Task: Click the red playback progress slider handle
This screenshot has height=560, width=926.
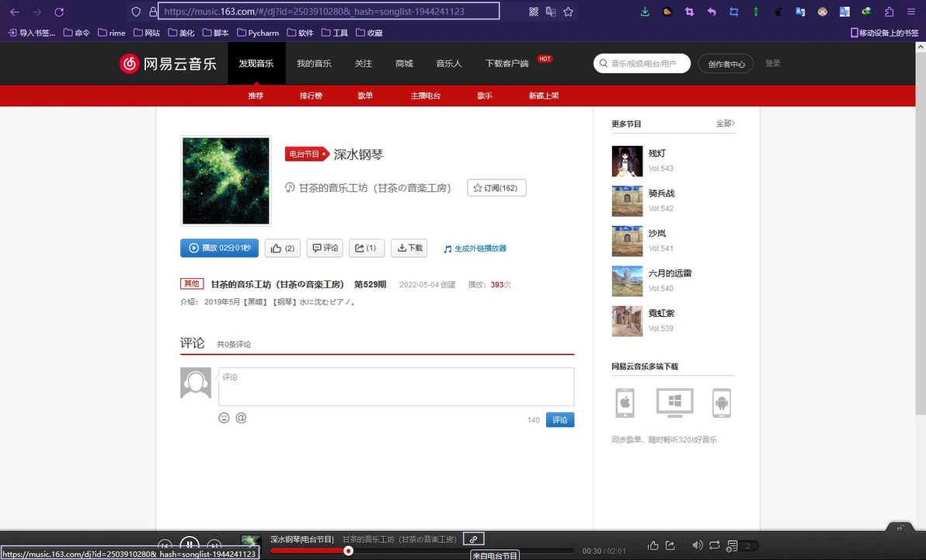Action: point(349,551)
